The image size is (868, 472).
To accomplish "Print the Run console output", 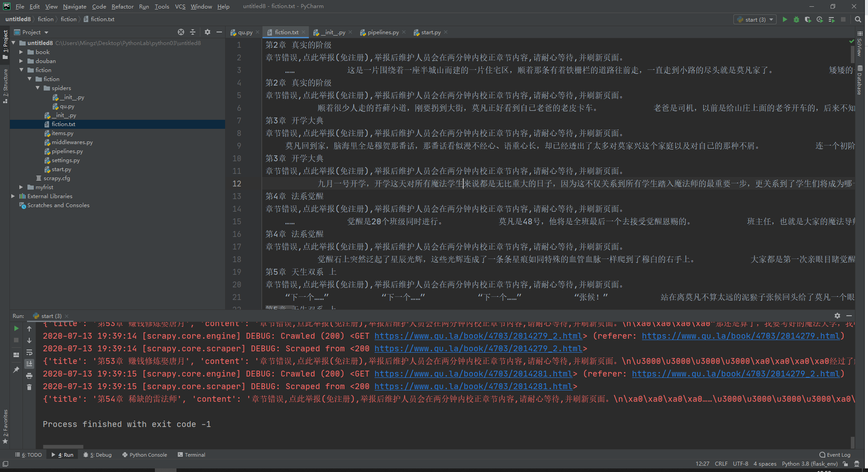I will pyautogui.click(x=29, y=376).
